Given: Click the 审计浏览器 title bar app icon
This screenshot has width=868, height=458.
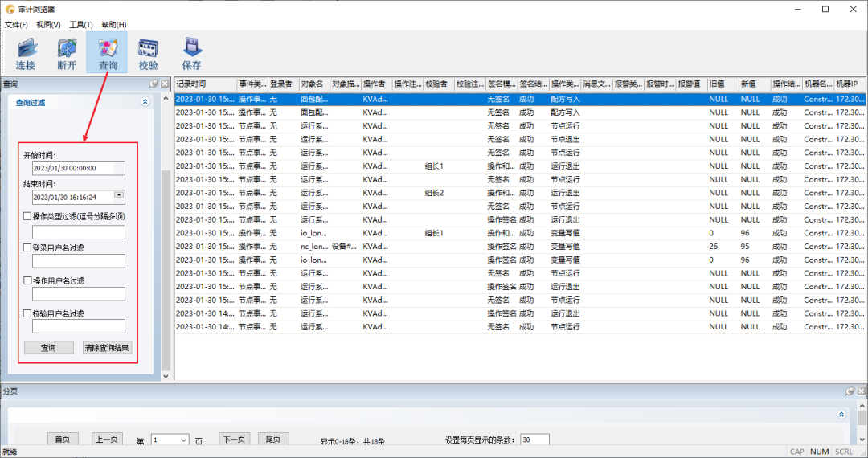Looking at the screenshot, I should pyautogui.click(x=10, y=9).
